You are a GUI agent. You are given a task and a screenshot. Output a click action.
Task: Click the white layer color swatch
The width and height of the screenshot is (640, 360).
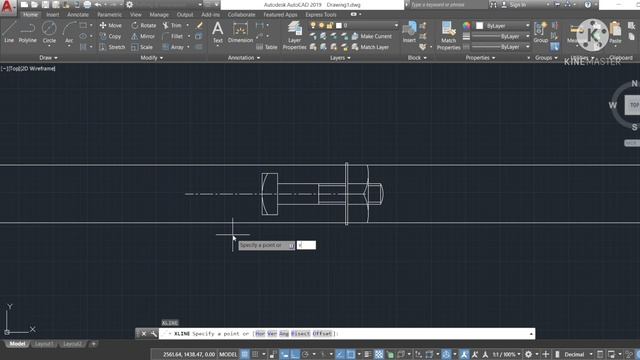click(339, 25)
